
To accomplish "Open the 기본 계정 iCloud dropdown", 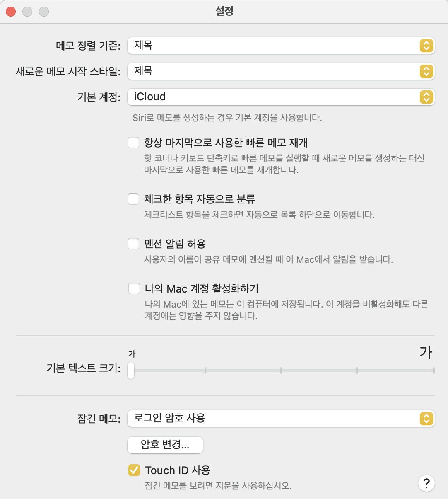I will 281,97.
